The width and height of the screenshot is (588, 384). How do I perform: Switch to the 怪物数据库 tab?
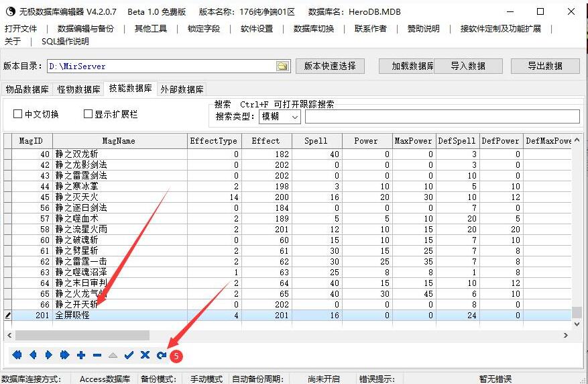[78, 89]
